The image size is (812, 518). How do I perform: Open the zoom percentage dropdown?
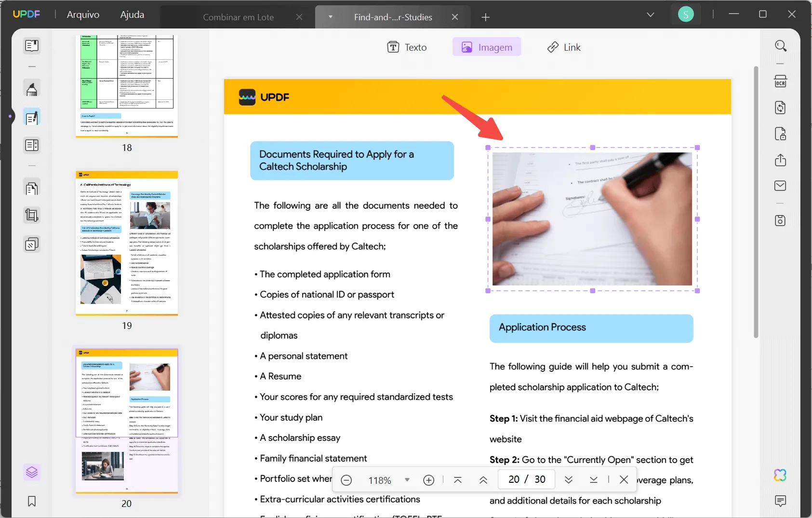pyautogui.click(x=407, y=479)
